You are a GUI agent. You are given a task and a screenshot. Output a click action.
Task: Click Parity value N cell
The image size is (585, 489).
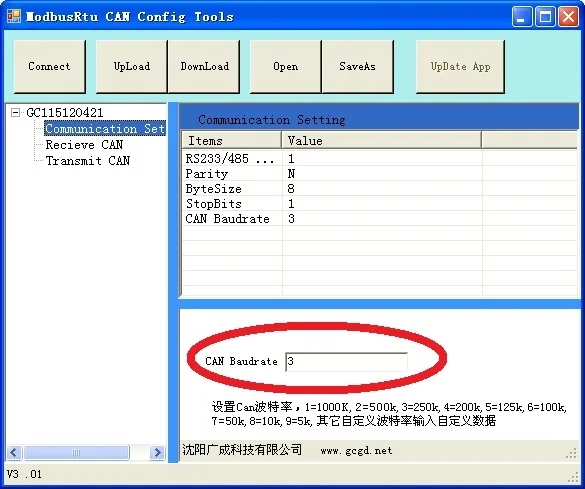click(382, 173)
